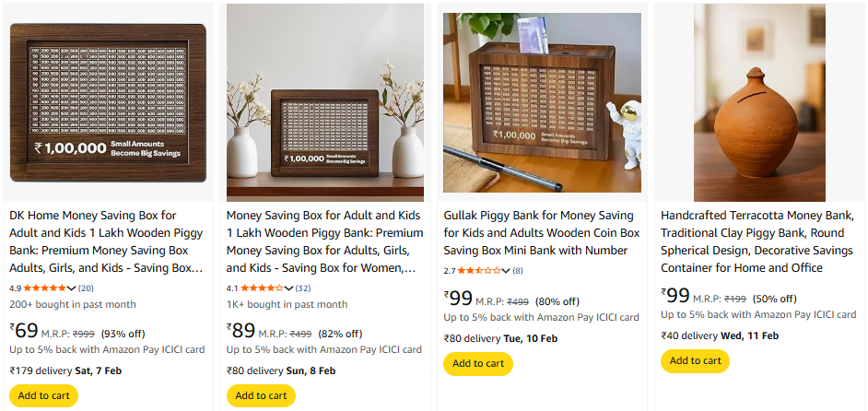Add the ₹89 Money Saving Box to cart
The width and height of the screenshot is (868, 411).
(x=261, y=395)
